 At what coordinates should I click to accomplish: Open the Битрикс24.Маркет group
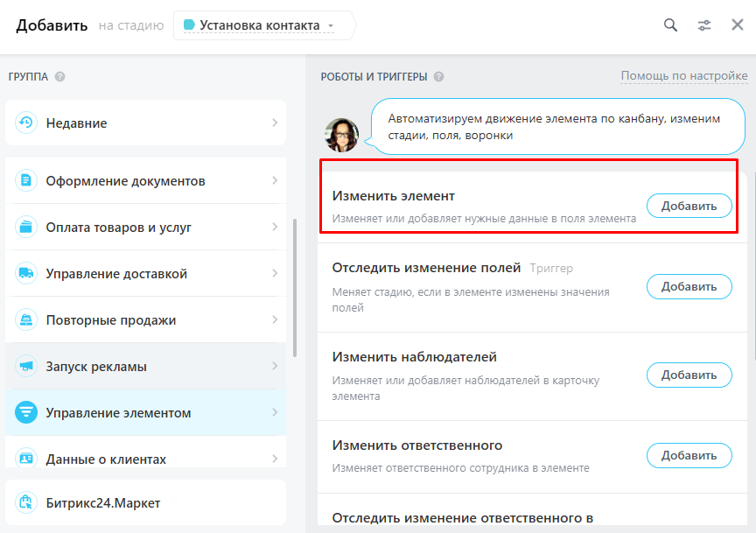point(145,502)
